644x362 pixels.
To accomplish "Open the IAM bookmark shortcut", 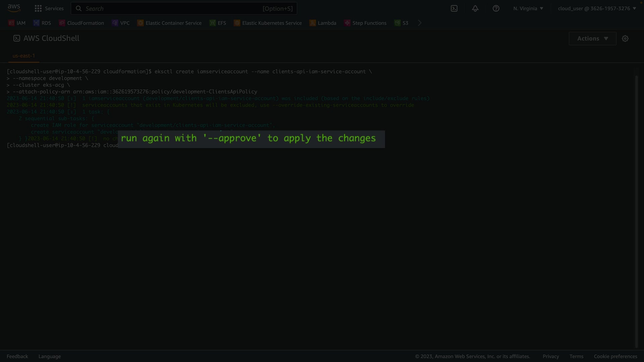I will pyautogui.click(x=17, y=23).
